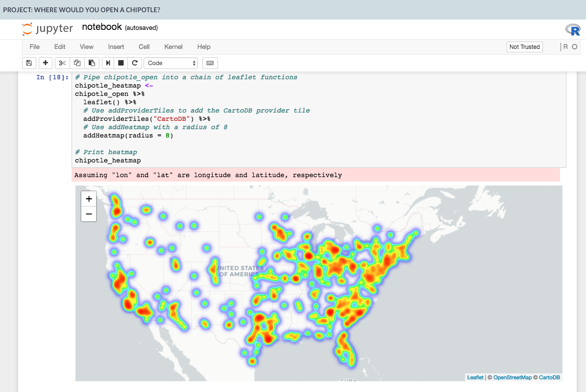The width and height of the screenshot is (586, 392).
Task: Click the save and checkpoint icon
Action: pos(29,63)
